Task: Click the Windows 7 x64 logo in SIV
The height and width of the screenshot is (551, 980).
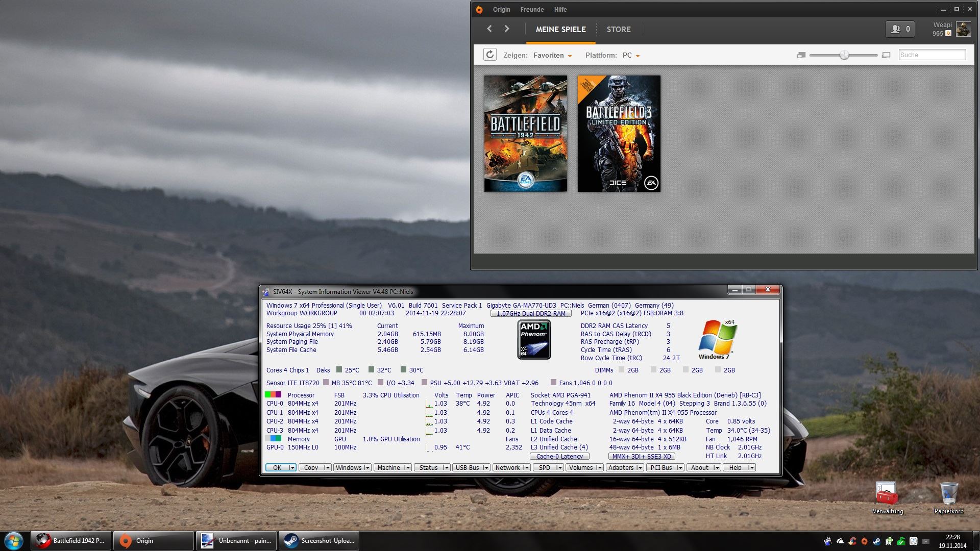Action: pos(717,339)
